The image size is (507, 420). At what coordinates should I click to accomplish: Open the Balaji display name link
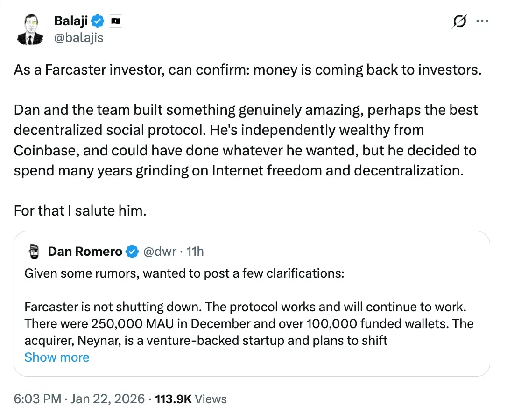click(71, 21)
